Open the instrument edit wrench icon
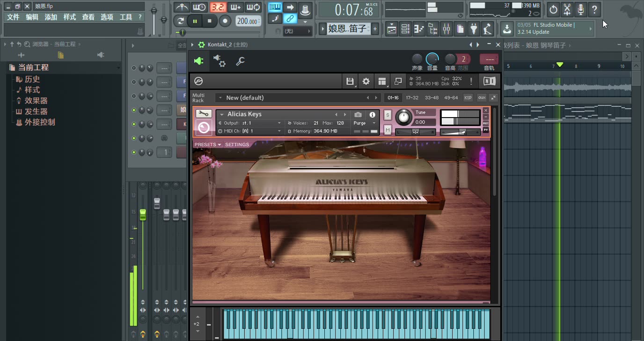This screenshot has height=341, width=644. [204, 114]
